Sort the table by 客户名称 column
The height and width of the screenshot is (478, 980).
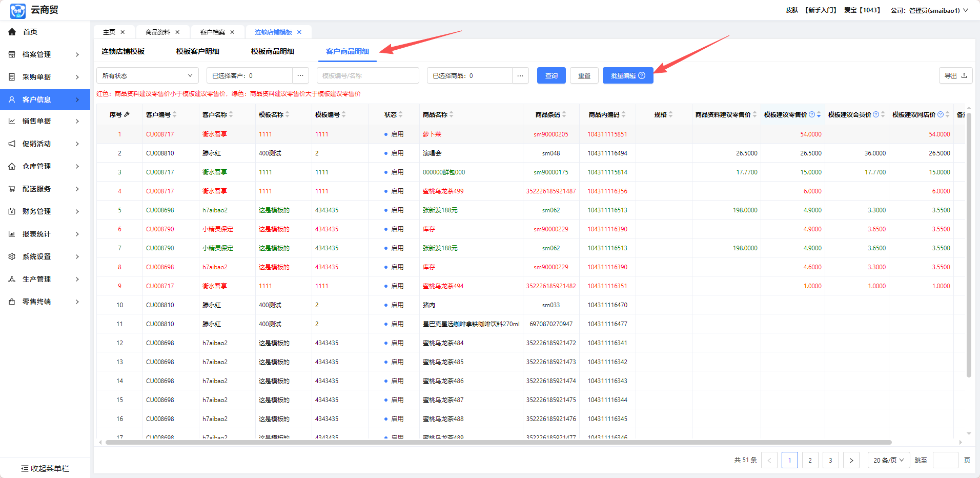(x=231, y=114)
